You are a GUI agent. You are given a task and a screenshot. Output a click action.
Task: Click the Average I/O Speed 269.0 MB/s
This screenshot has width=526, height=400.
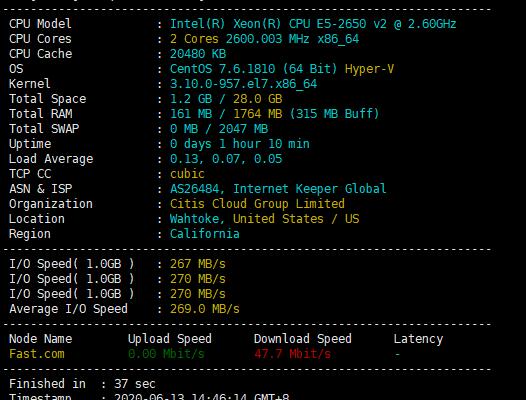tap(205, 309)
